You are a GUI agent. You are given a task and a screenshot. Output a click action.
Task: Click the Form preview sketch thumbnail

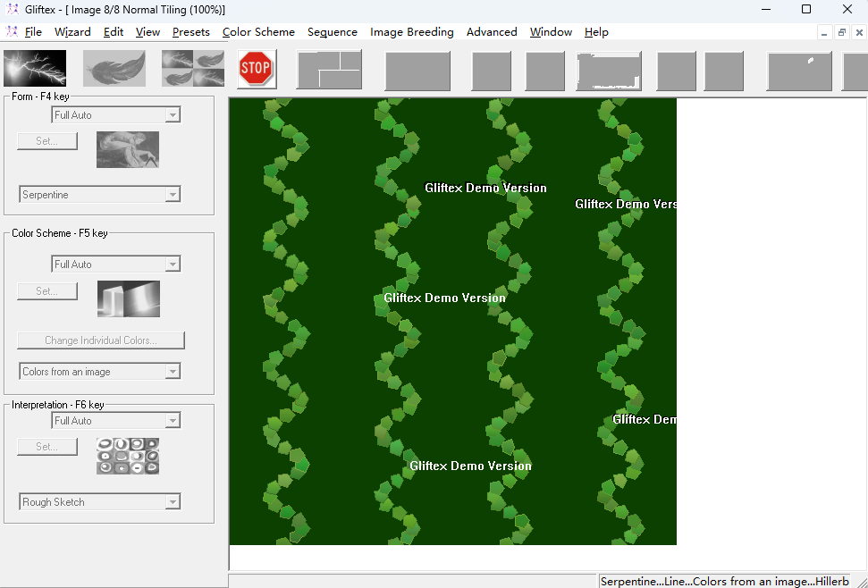click(128, 149)
